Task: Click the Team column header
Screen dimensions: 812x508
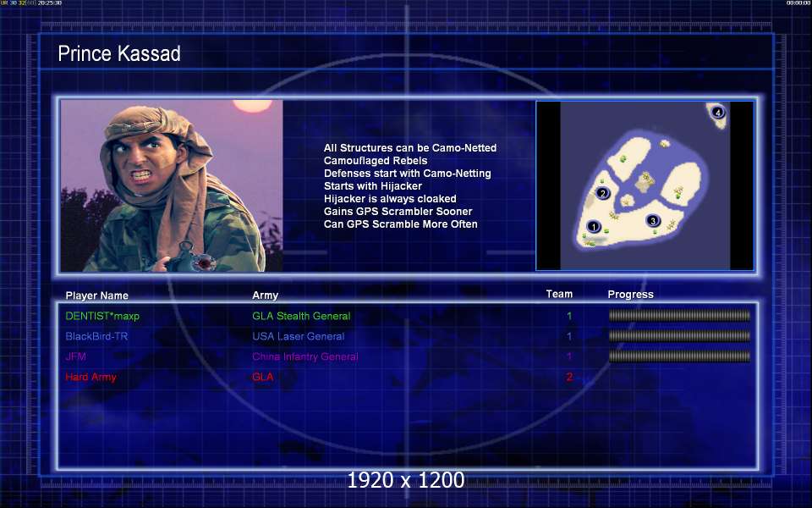Action: (x=559, y=294)
